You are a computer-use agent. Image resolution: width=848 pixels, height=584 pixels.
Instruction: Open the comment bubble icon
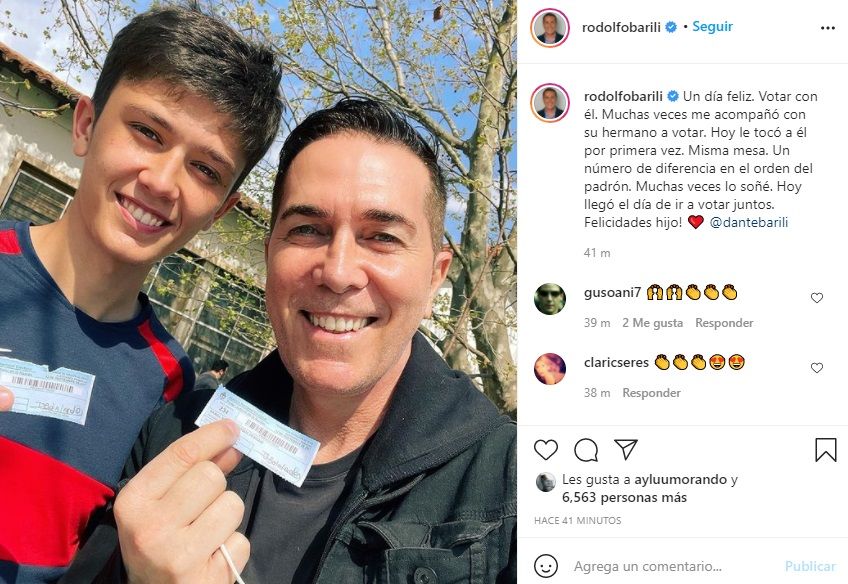pyautogui.click(x=586, y=450)
